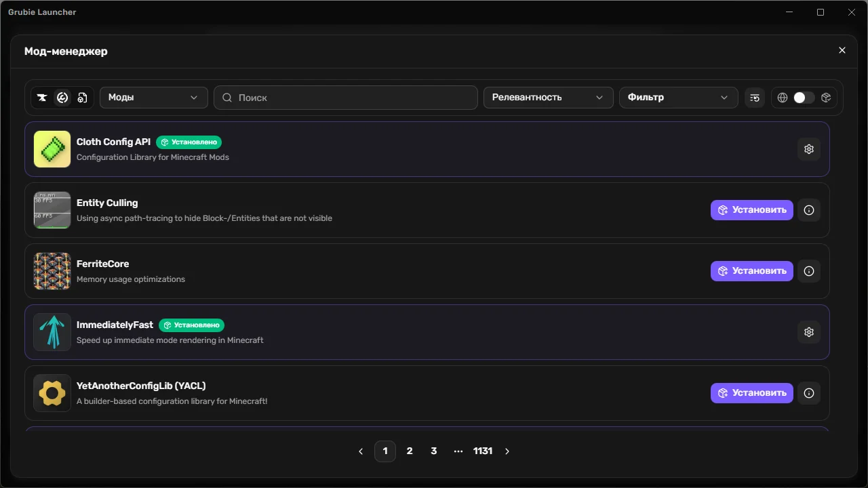Toggle the globe/installed mods switch
This screenshot has height=488, width=868.
tap(804, 98)
